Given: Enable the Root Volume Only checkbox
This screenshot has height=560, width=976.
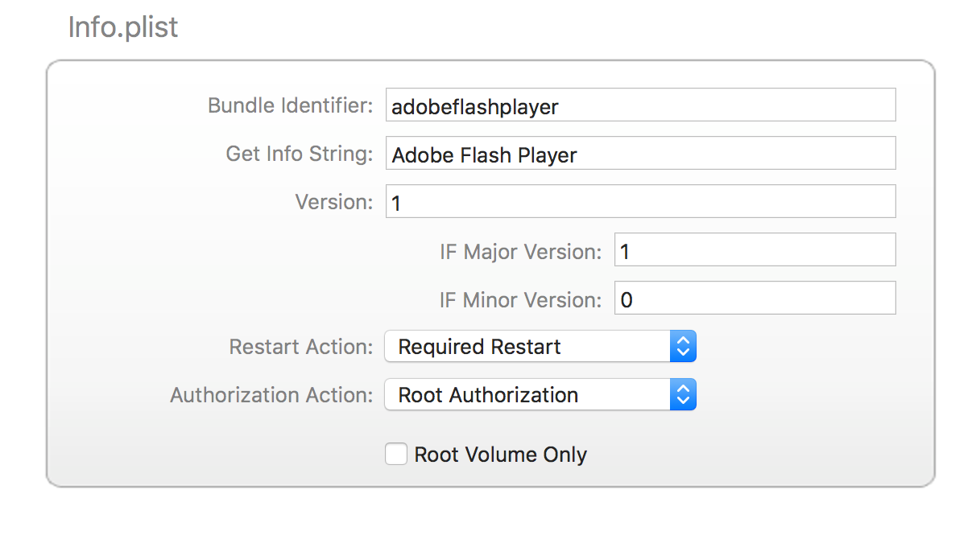Looking at the screenshot, I should coord(396,454).
